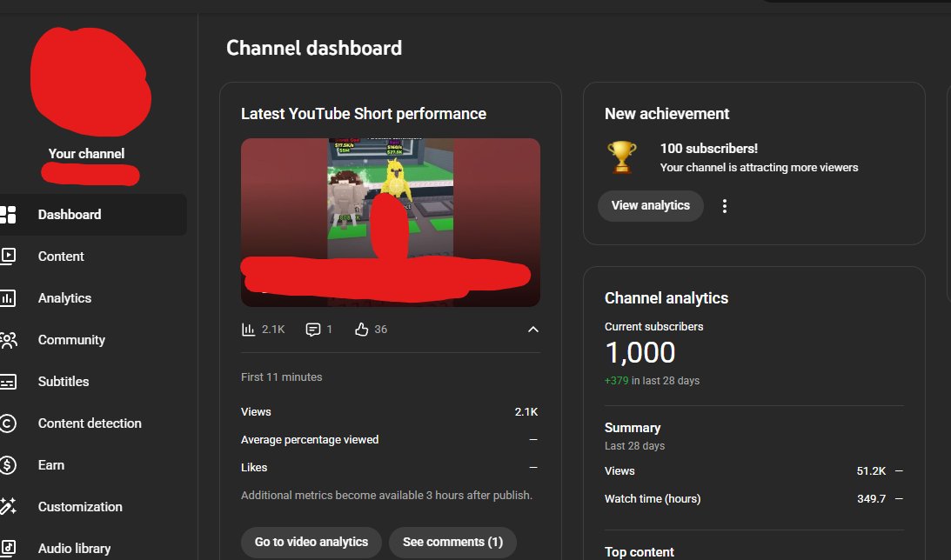Collapse the Short performance details chevron
Image resolution: width=951 pixels, height=560 pixels.
click(x=533, y=329)
